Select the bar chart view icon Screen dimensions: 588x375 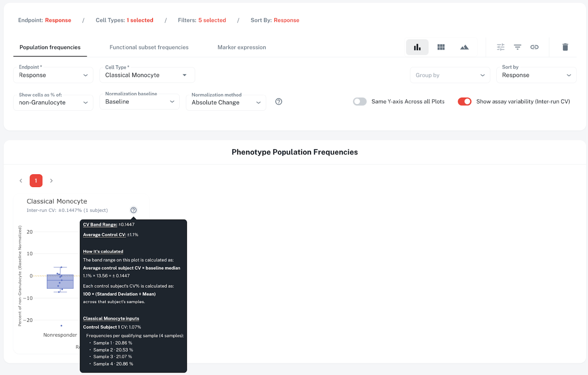[417, 47]
